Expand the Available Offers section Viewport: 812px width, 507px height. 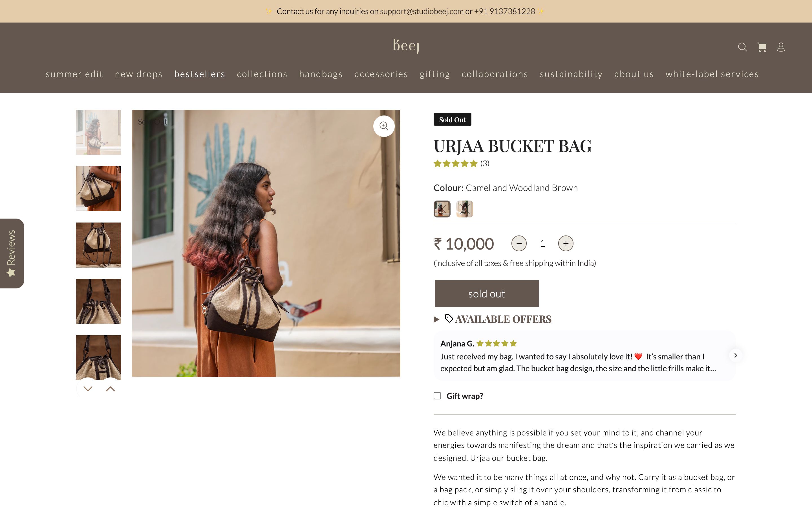[x=436, y=319]
